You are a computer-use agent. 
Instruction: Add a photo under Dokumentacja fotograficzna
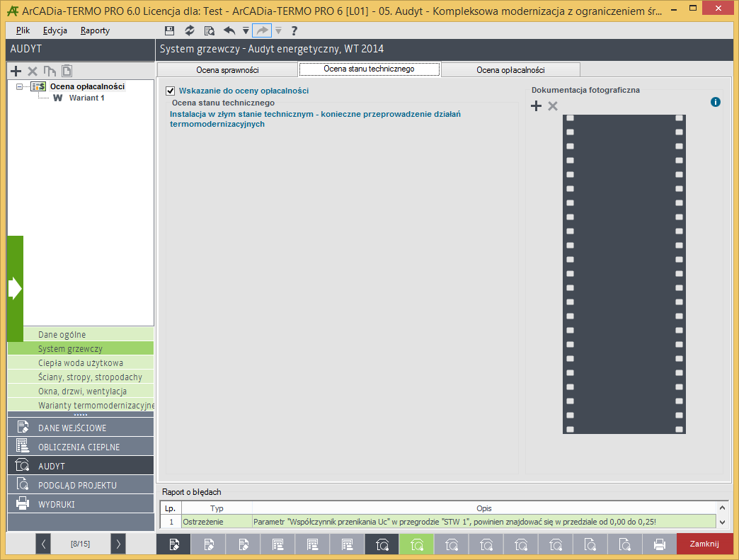(536, 105)
